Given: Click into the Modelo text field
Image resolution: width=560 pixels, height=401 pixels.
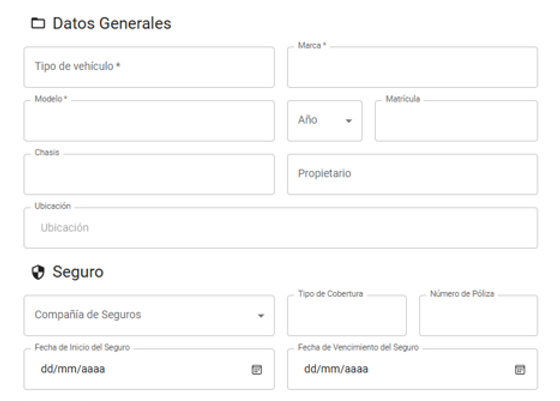Looking at the screenshot, I should pos(149,121).
